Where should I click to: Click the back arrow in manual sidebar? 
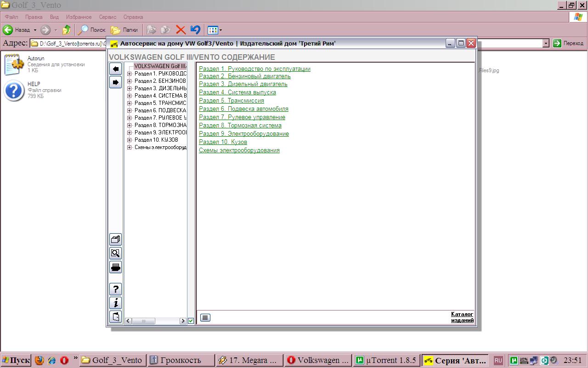pos(115,69)
